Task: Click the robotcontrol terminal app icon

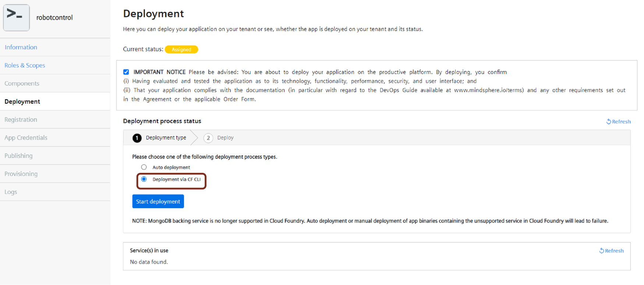Action: (16, 17)
